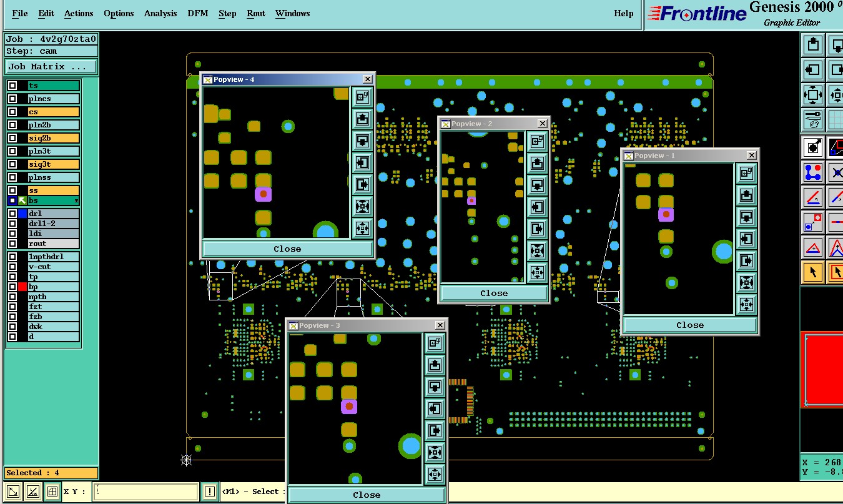The width and height of the screenshot is (843, 504).
Task: Toggle the ts layer checkbox
Action: pos(12,86)
